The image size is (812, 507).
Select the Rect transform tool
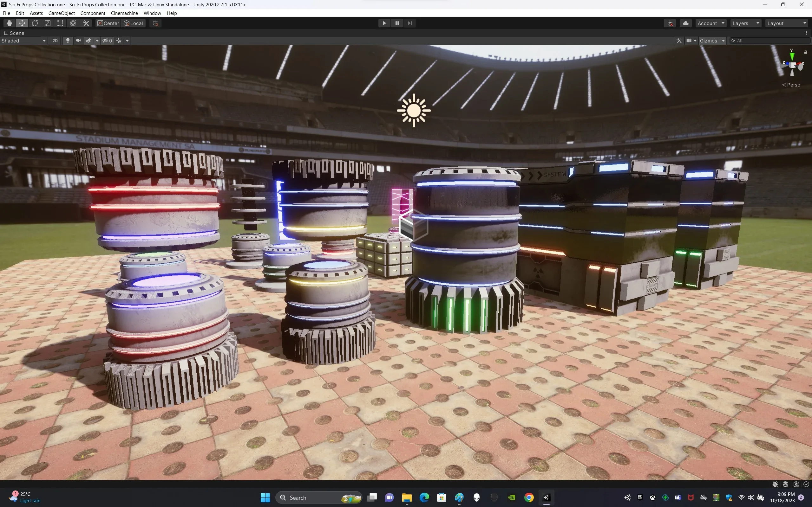click(60, 23)
